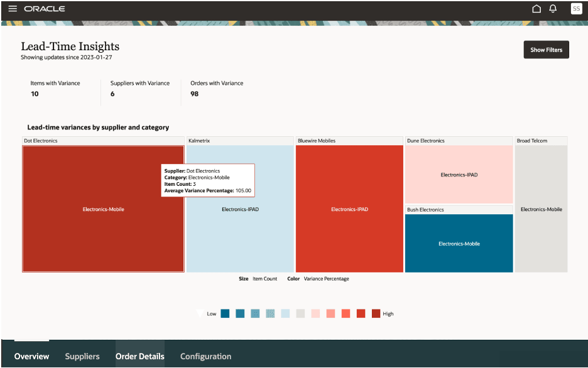Click the Show Filters button
588x368 pixels.
point(546,49)
